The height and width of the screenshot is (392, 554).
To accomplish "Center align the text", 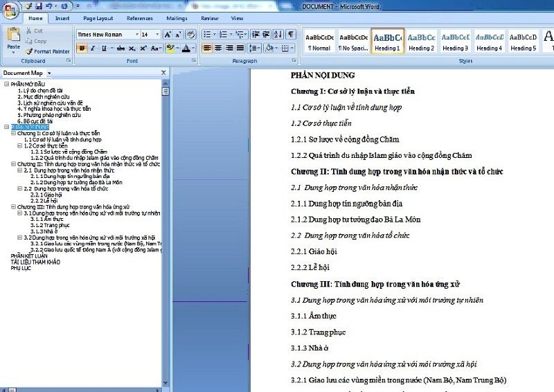I will point(219,48).
